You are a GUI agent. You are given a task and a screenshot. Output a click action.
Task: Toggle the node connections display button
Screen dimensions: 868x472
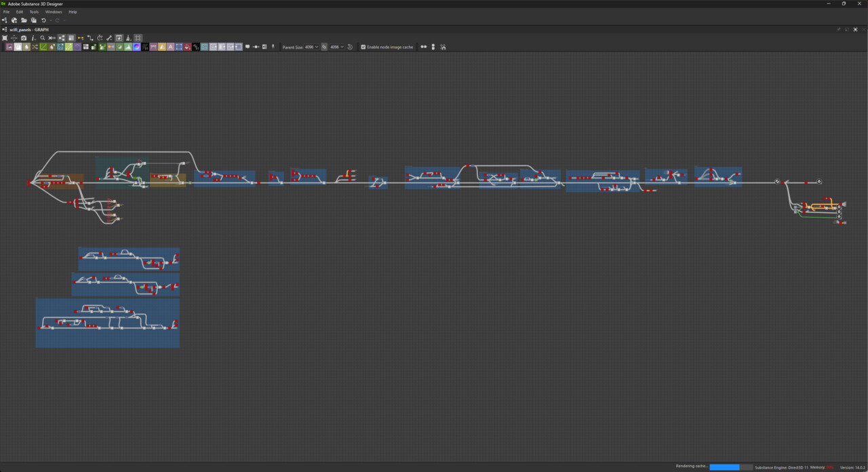pos(62,38)
